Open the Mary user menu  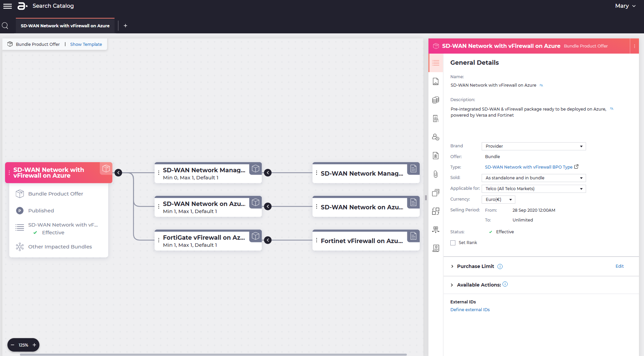tap(625, 6)
